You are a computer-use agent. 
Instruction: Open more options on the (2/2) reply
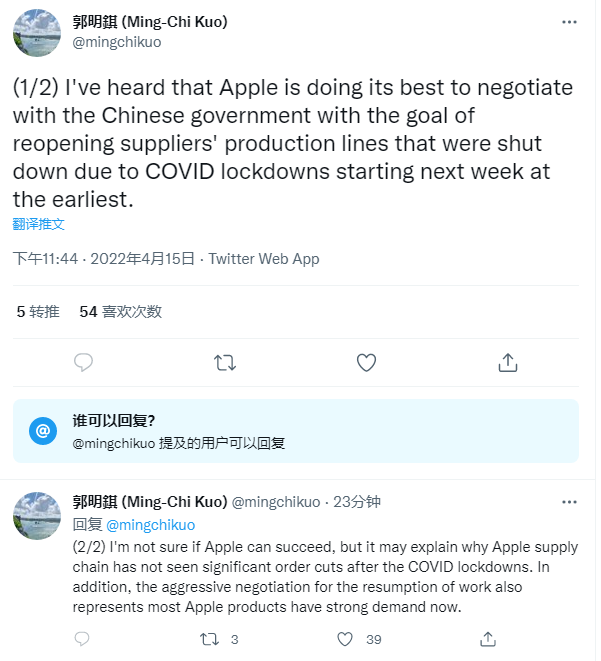(x=569, y=501)
